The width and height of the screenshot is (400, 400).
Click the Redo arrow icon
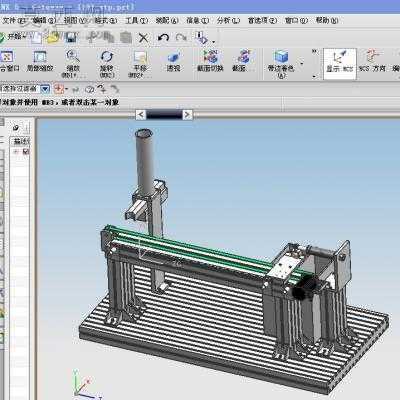pos(181,38)
